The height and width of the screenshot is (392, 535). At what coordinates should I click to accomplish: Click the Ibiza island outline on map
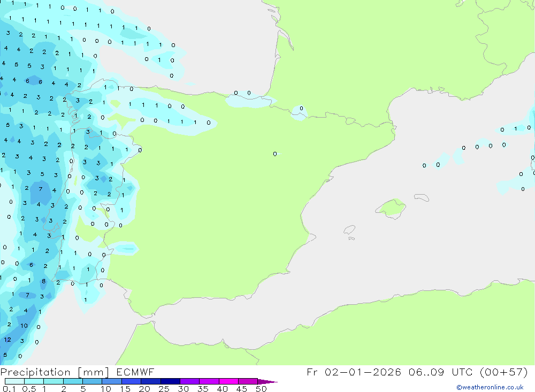(x=349, y=230)
